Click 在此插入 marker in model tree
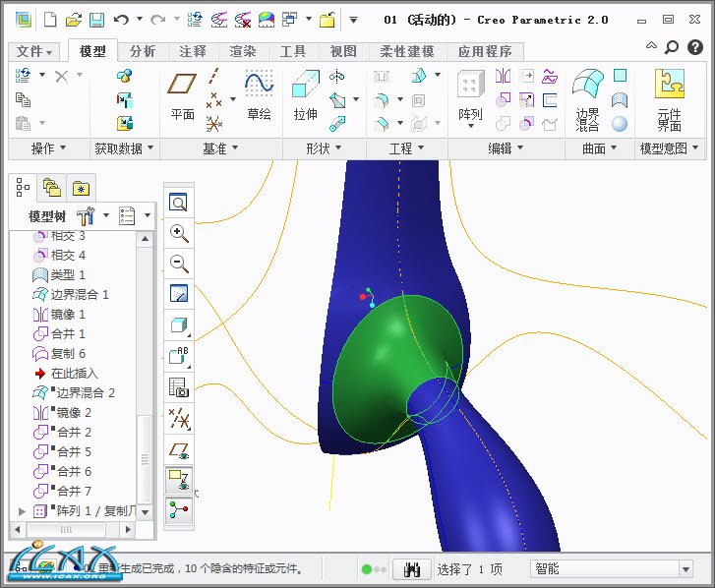The height and width of the screenshot is (588, 715). point(74,373)
